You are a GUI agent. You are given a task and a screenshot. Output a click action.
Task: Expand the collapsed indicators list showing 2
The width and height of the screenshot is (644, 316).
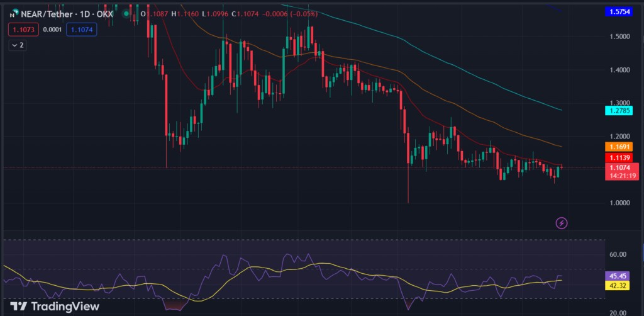click(x=18, y=45)
